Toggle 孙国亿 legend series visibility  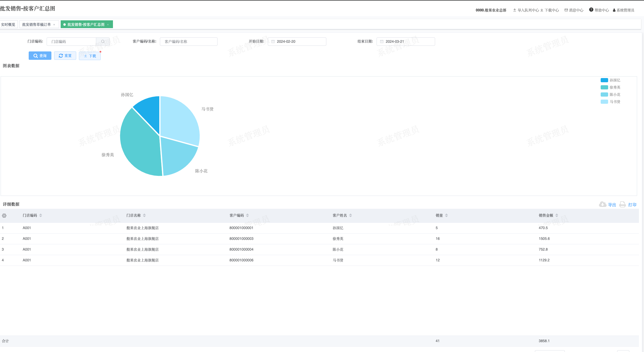615,80
